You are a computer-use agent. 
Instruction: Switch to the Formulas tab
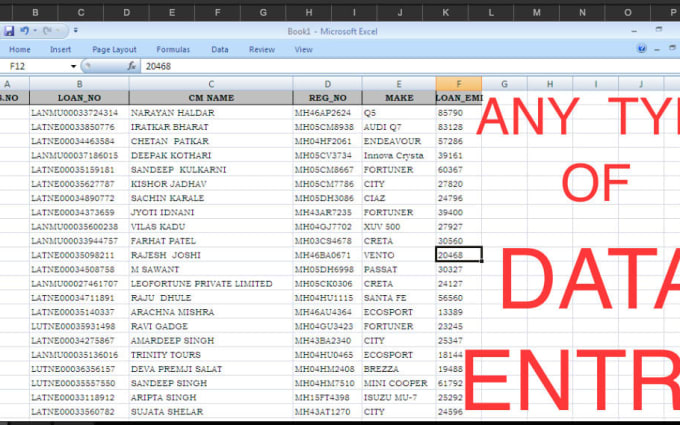(x=173, y=49)
